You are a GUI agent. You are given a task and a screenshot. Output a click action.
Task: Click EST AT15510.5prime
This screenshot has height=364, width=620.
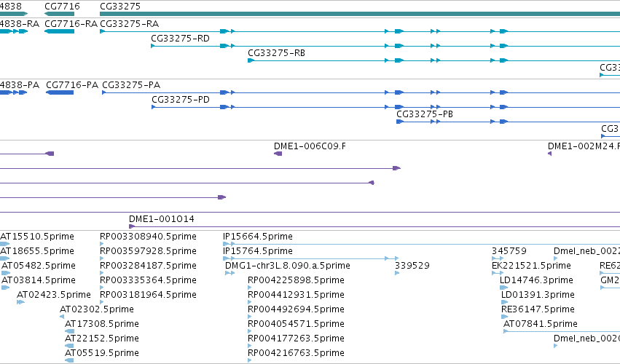37,237
